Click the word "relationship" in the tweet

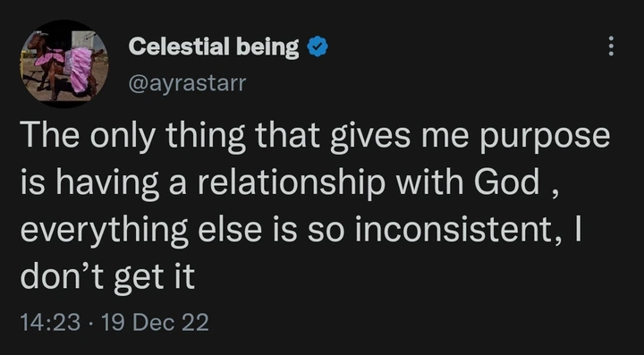coord(292,183)
